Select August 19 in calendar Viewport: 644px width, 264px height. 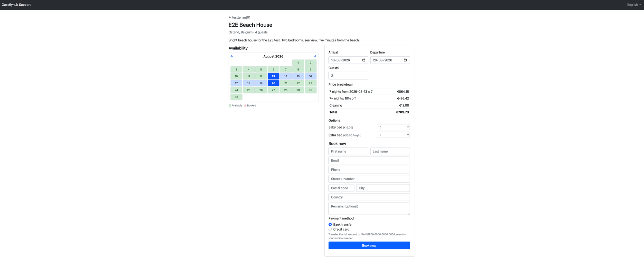click(x=261, y=83)
